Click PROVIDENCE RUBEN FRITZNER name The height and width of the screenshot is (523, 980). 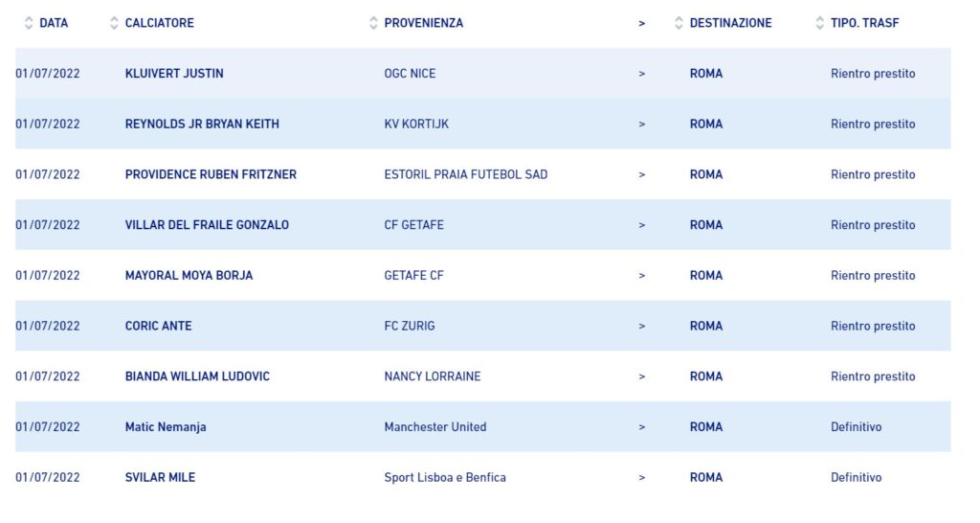tap(211, 174)
